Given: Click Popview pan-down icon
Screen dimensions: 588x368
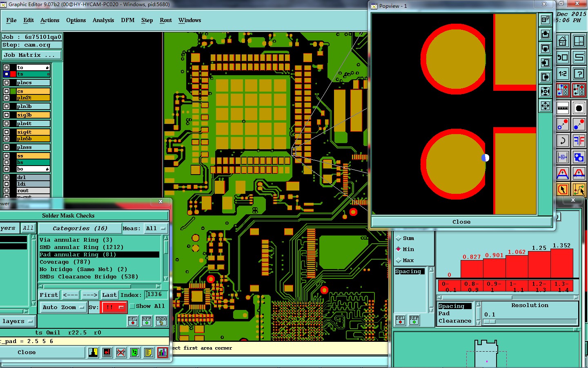Looking at the screenshot, I should pos(545,49).
